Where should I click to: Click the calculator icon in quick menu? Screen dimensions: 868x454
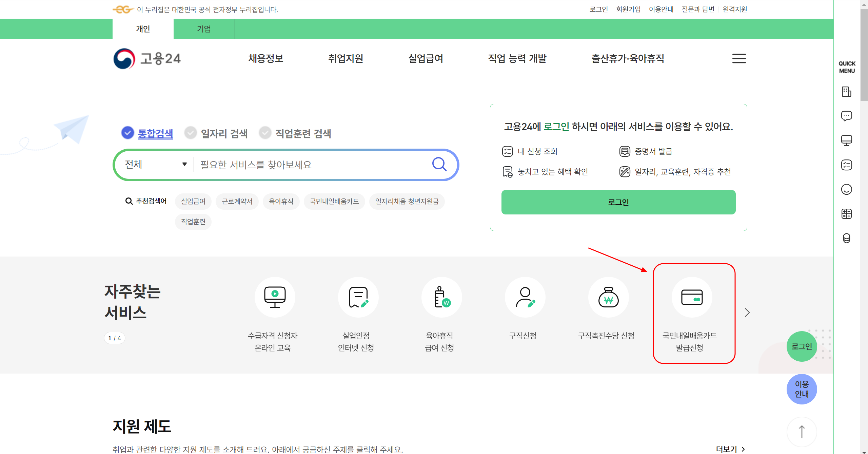click(846, 214)
